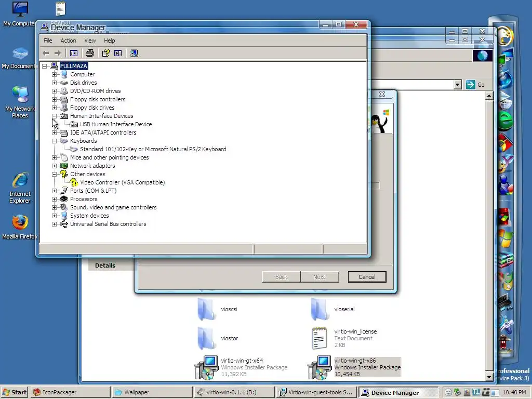Click Cancel in the installer dialog
532x399 pixels.
click(367, 277)
